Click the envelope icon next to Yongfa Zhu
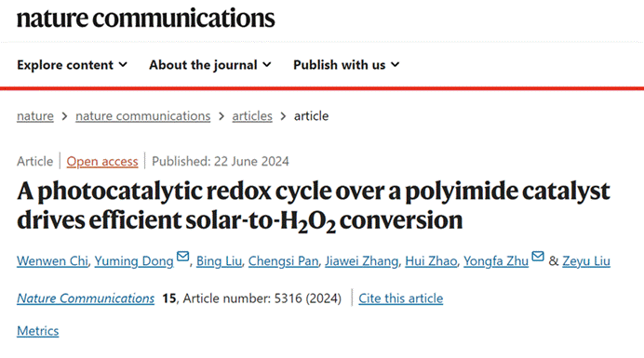This screenshot has height=358, width=644. pyautogui.click(x=538, y=257)
